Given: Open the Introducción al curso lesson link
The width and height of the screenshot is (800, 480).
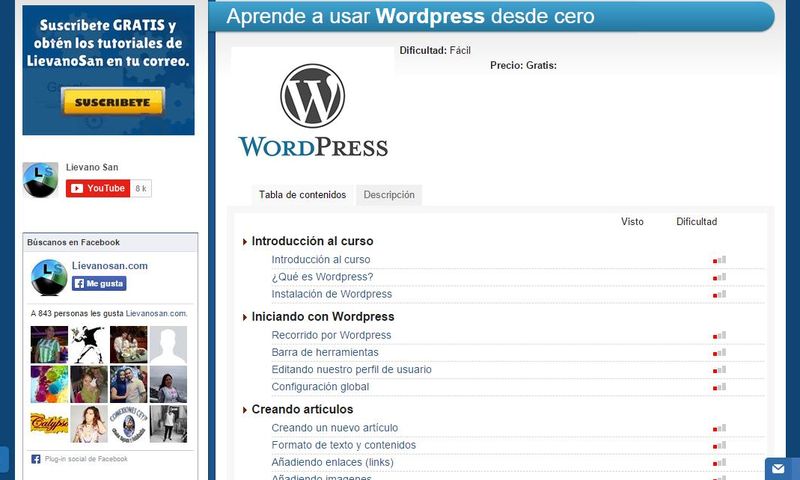Looking at the screenshot, I should pyautogui.click(x=321, y=260).
